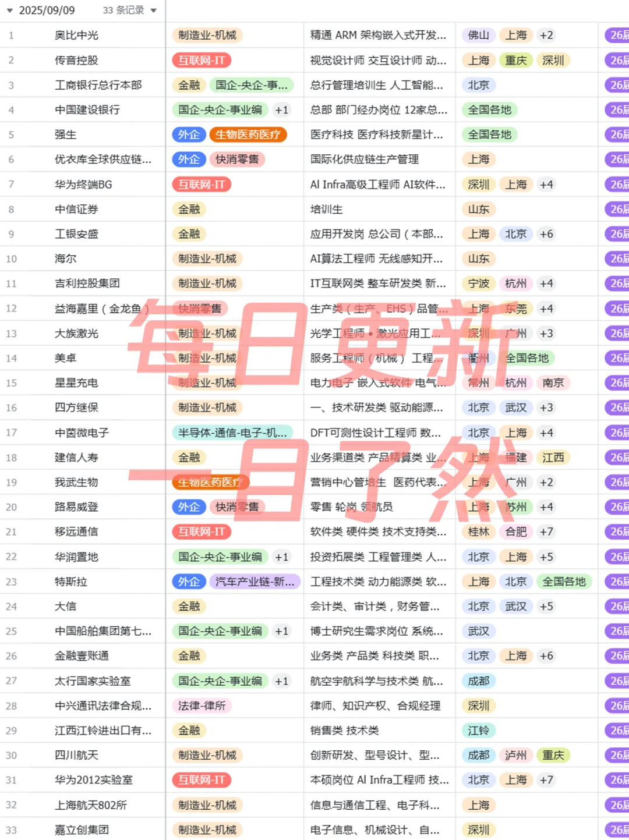
Task: Click 零售 轮岗 领航员 position cell
Action: (x=352, y=507)
